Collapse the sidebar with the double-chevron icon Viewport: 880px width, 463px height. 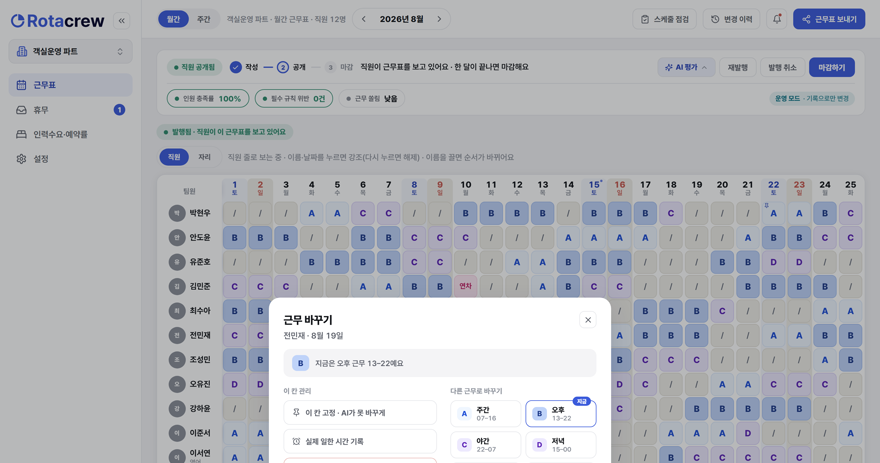[122, 21]
